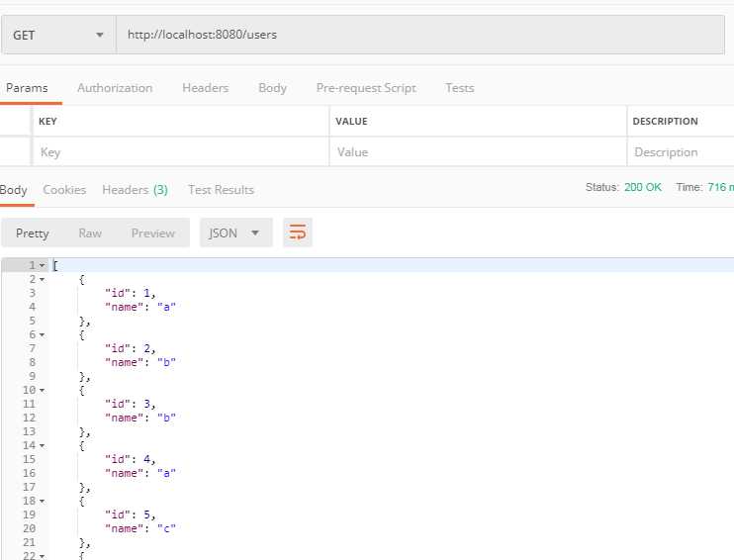
Task: Collapse the object at line 10
Action: coord(43,391)
